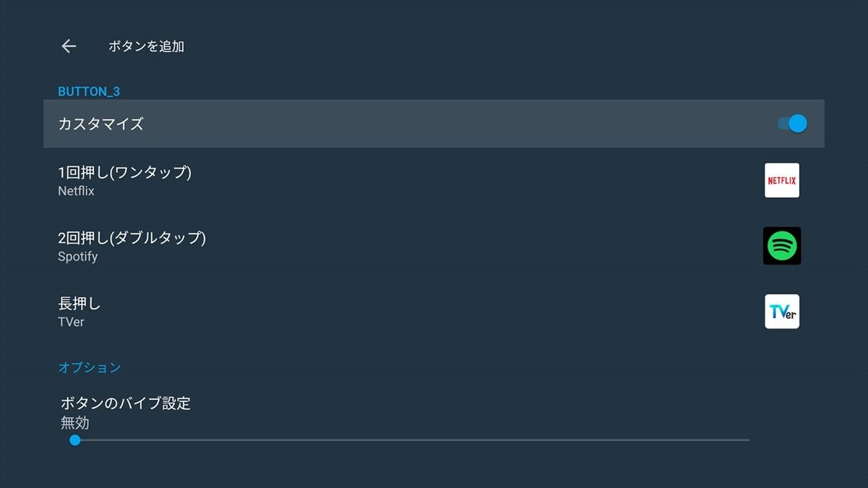Turn off the カスタマイズ toggle switch
868x488 pixels.
792,124
